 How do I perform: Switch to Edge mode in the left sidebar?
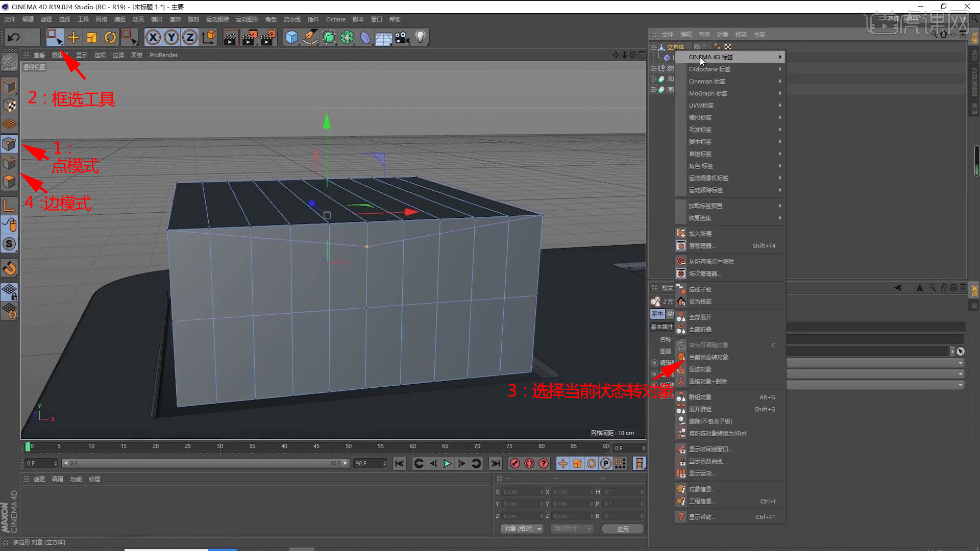[x=9, y=163]
